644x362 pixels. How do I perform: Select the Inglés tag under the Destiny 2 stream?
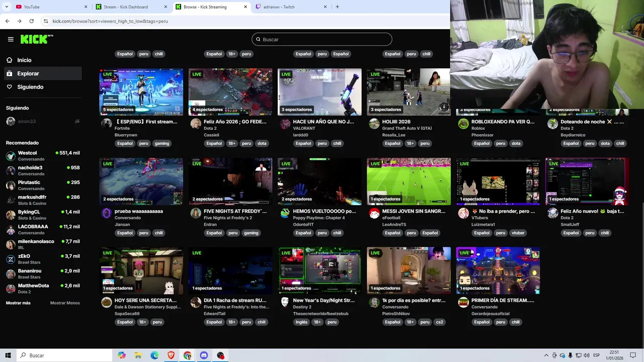[301, 322]
